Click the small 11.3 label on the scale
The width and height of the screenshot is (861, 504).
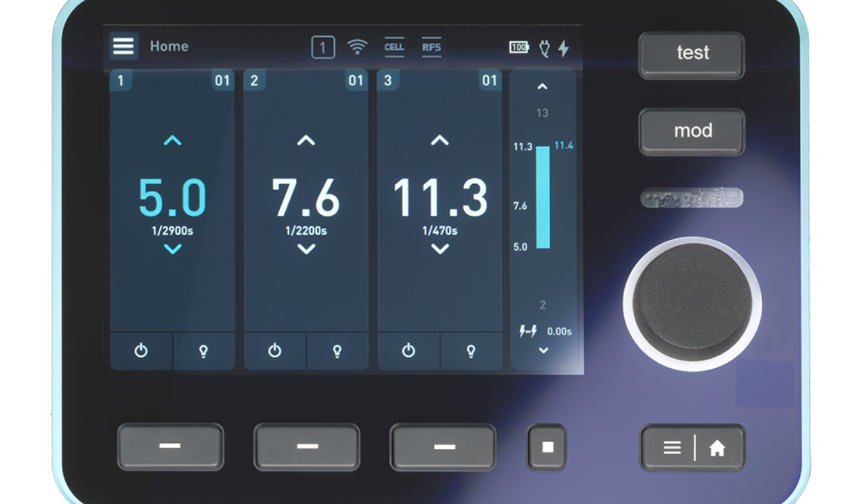[523, 146]
